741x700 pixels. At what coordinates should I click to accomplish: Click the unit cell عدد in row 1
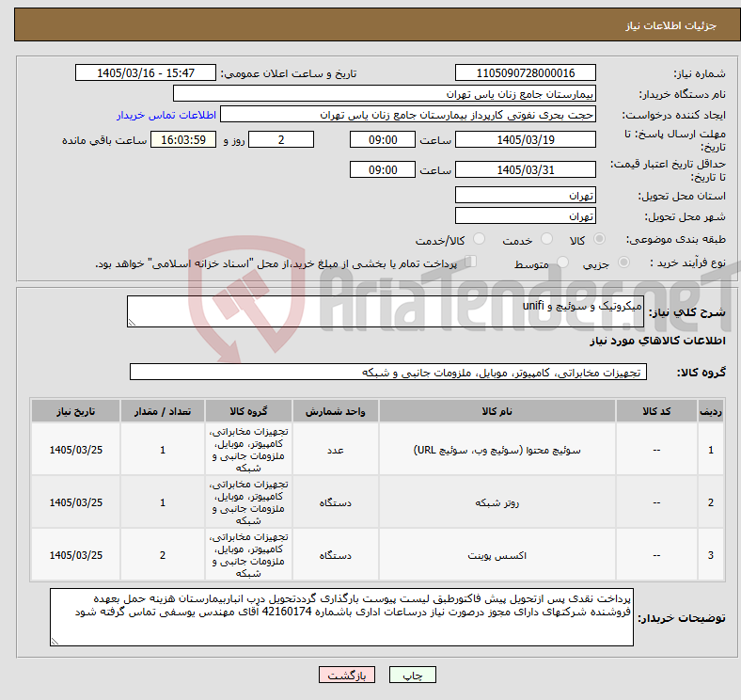pos(335,450)
